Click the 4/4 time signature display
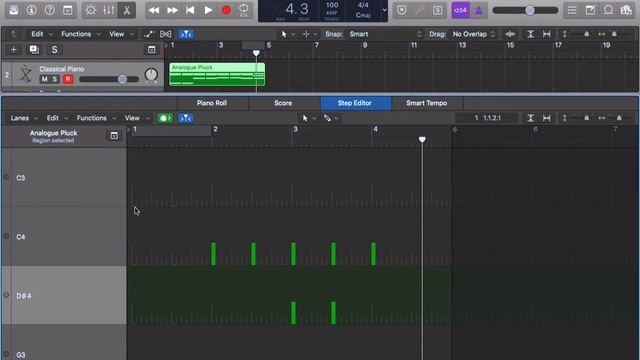 click(x=363, y=5)
